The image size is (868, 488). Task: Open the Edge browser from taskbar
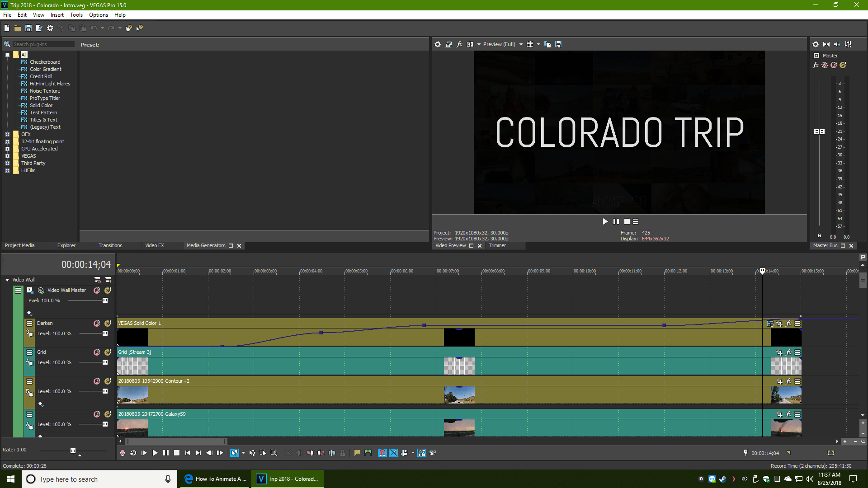[x=216, y=479]
